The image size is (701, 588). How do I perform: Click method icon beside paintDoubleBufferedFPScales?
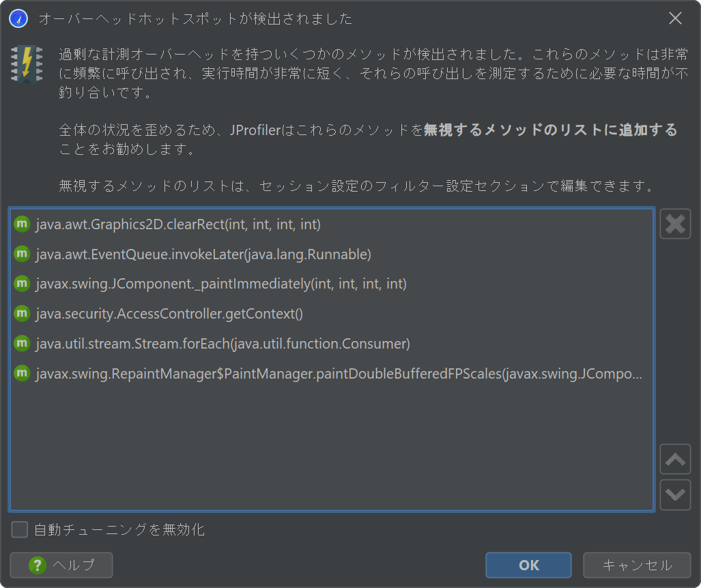(22, 373)
